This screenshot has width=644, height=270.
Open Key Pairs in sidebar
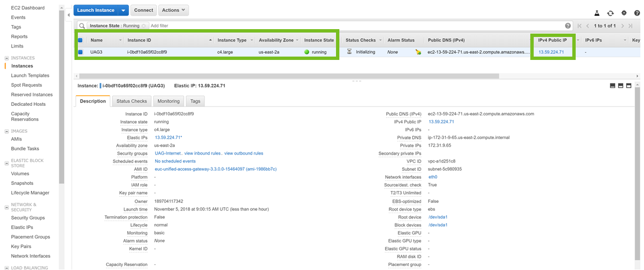[x=21, y=246]
